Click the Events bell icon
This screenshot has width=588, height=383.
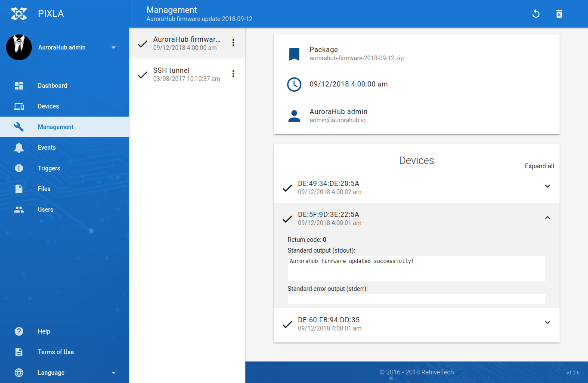point(19,148)
